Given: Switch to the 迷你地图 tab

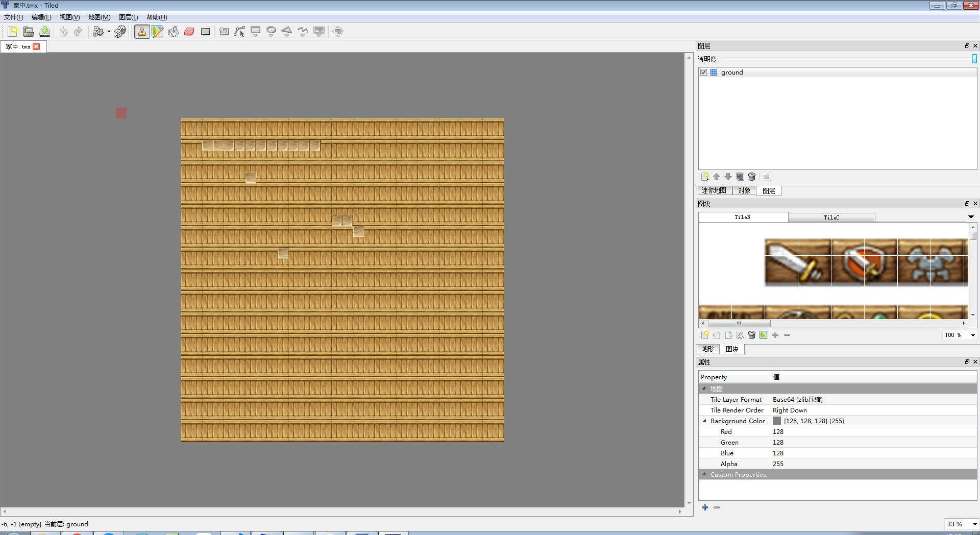Looking at the screenshot, I should 714,191.
